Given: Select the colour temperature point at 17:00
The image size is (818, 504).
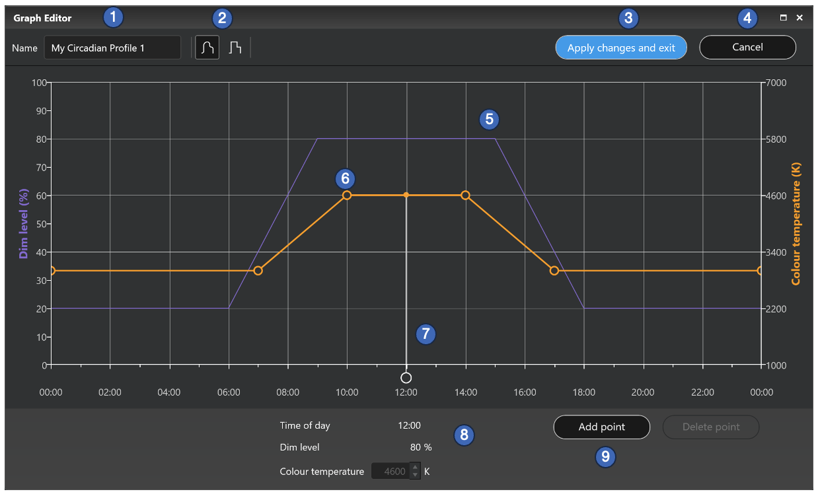Looking at the screenshot, I should [554, 271].
